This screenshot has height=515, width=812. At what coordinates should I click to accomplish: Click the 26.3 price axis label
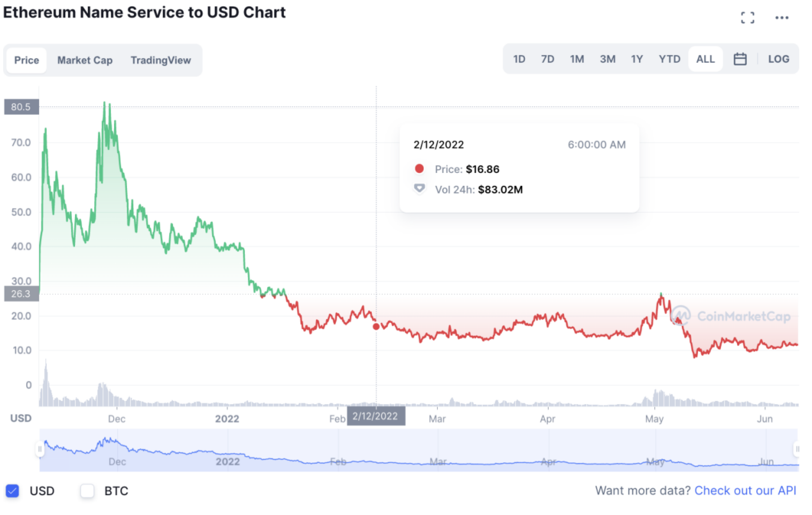click(21, 294)
